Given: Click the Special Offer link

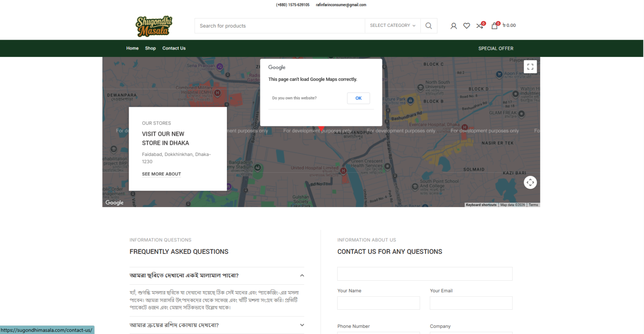Looking at the screenshot, I should click(496, 48).
